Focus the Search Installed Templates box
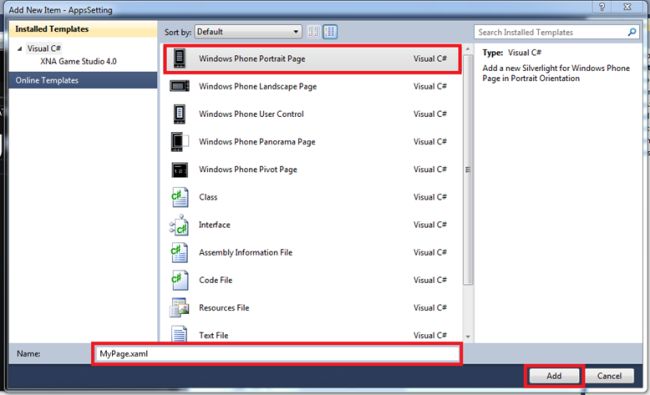Screen dimensions: 650x395 (551, 32)
